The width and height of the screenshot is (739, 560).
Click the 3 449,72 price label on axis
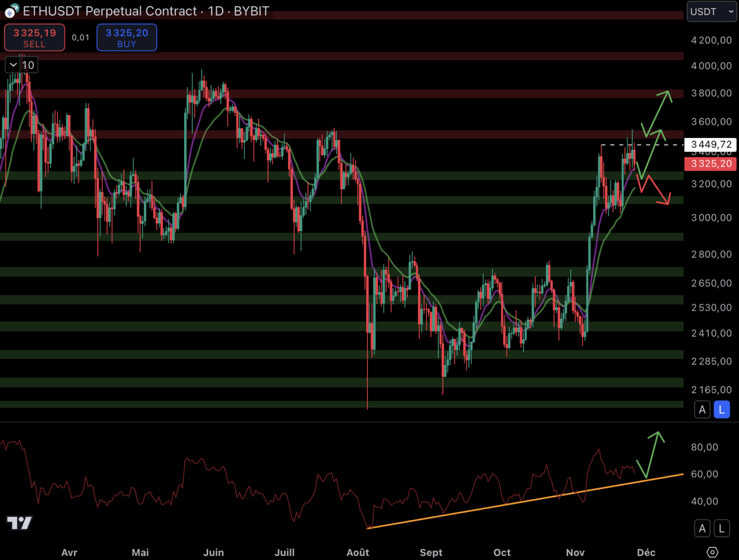point(710,144)
